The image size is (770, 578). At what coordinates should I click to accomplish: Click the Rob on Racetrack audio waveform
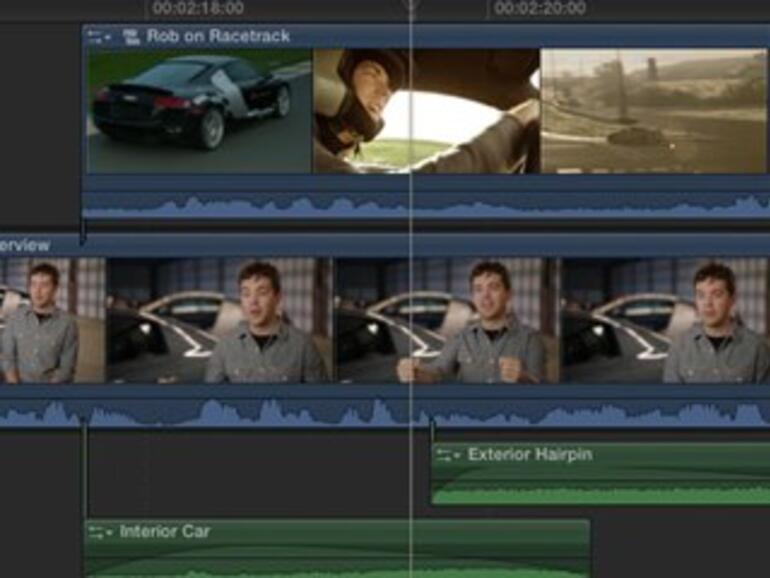pos(300,206)
